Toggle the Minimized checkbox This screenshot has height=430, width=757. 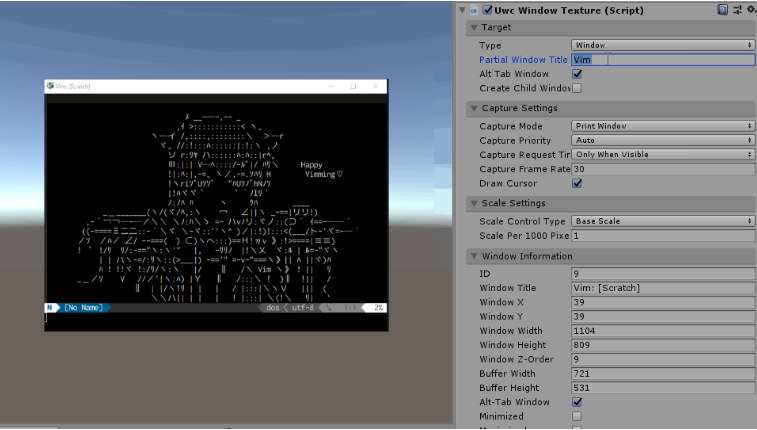click(577, 416)
